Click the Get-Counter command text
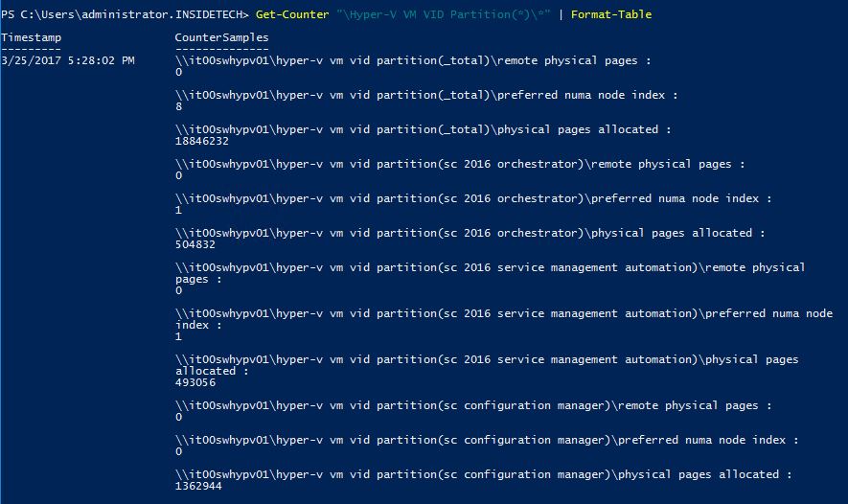The width and height of the screenshot is (848, 504). pos(293,14)
